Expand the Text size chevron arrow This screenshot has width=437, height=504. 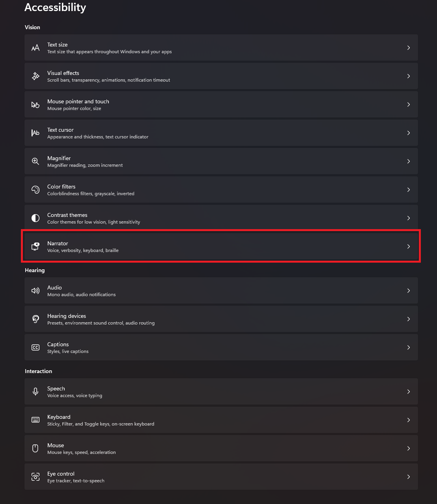(409, 48)
